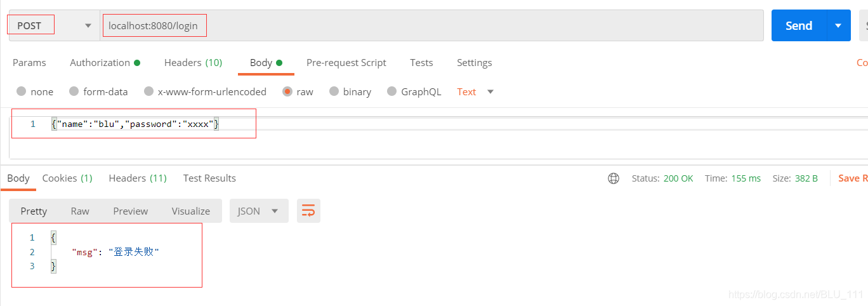Select the GraphQL body option
Screen dimensions: 868x306
click(414, 91)
